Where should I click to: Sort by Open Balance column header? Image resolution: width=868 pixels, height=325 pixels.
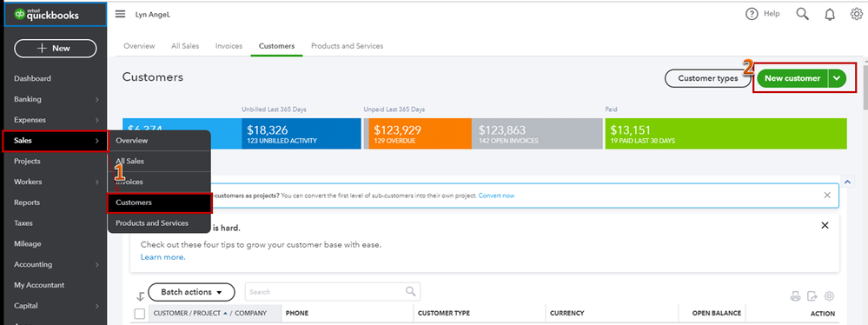point(716,314)
